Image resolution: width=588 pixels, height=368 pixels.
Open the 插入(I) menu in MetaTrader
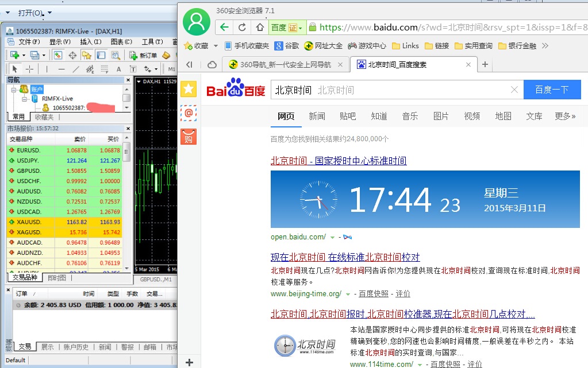[x=91, y=41]
